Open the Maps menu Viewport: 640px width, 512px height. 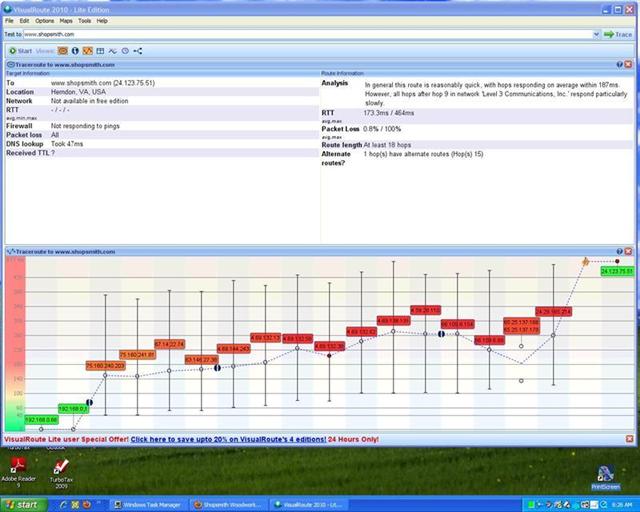66,21
